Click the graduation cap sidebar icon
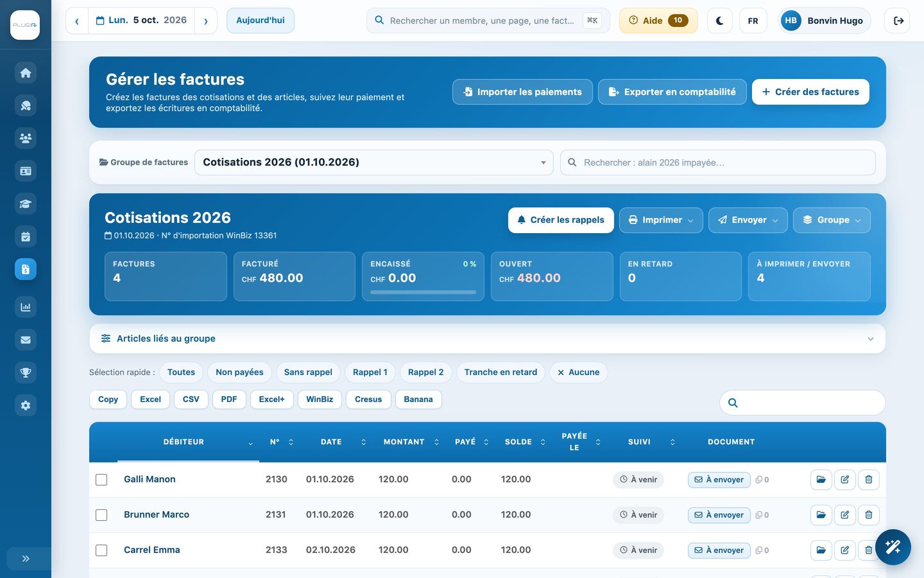This screenshot has height=578, width=924. click(x=26, y=204)
